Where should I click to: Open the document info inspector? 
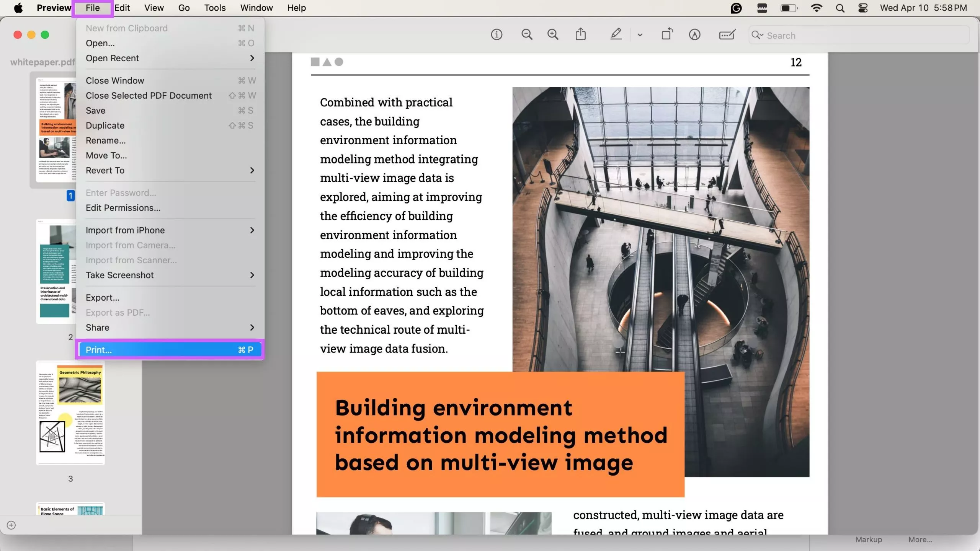497,34
